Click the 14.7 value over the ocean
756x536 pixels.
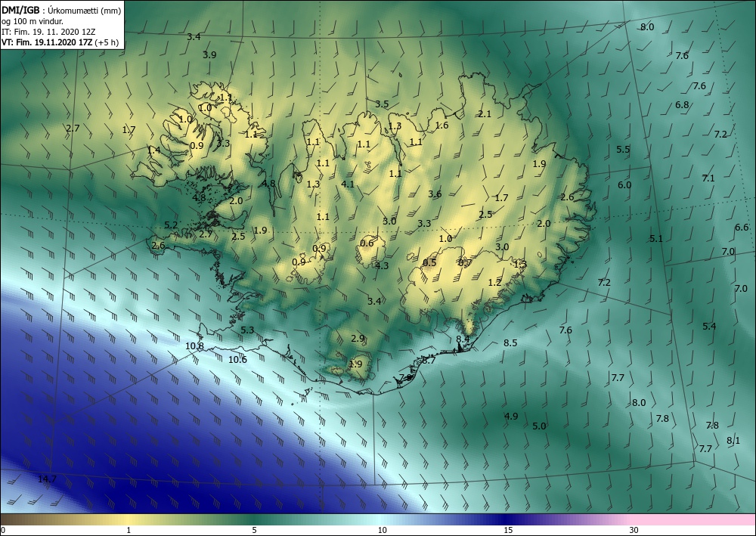pos(47,479)
